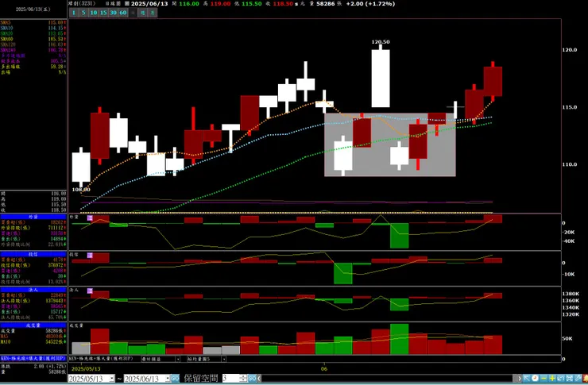Click the undo curved-arrow icon
Image resolution: width=588 pixels, height=385 pixels.
click(561, 379)
